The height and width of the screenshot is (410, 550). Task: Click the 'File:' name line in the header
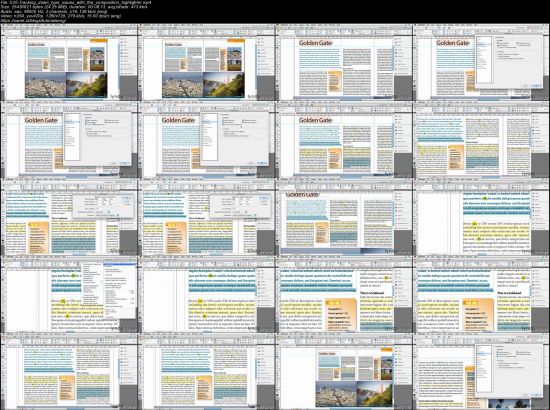click(x=76, y=2)
